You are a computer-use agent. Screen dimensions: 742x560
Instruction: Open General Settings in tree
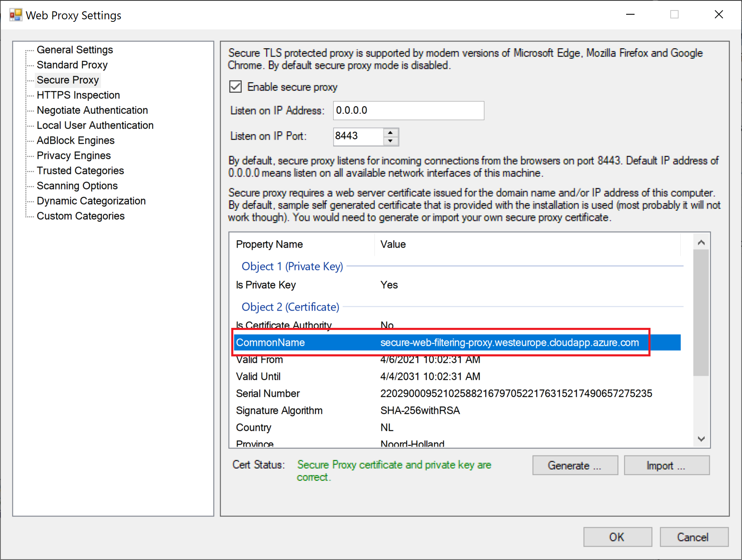point(75,50)
